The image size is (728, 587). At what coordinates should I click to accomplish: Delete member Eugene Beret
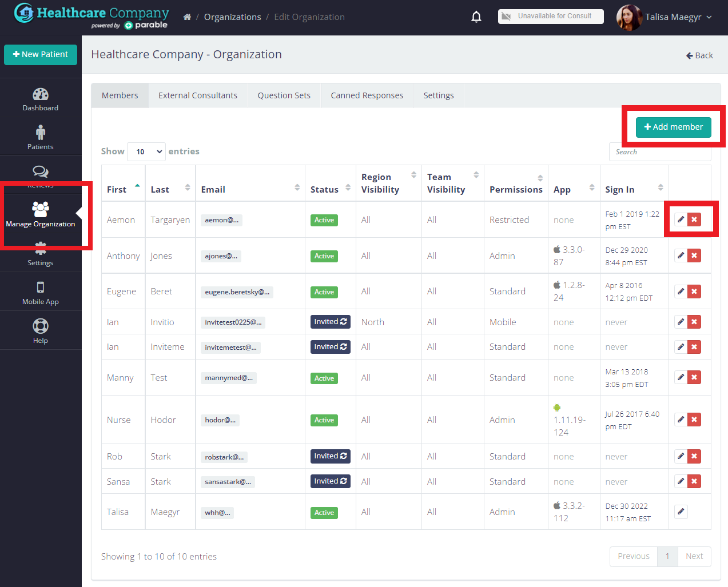coord(694,291)
